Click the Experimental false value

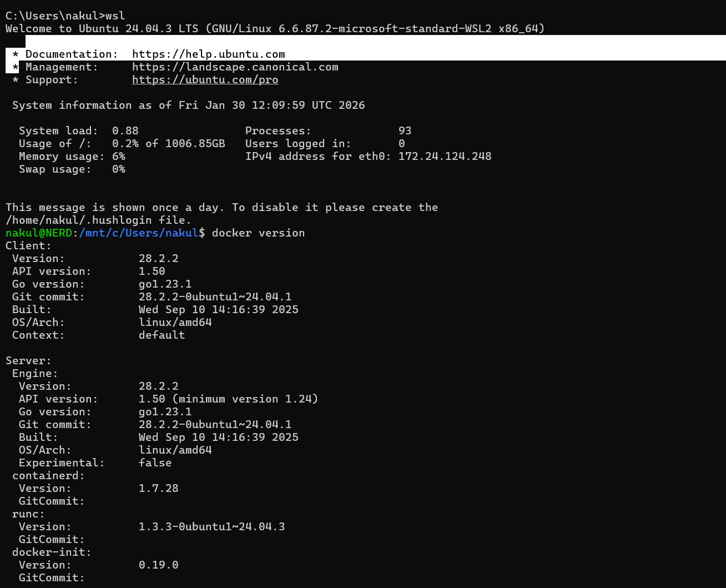(x=155, y=463)
